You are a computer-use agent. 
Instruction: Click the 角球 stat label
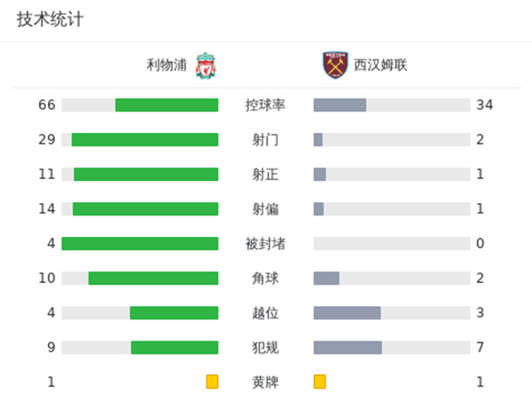point(265,278)
